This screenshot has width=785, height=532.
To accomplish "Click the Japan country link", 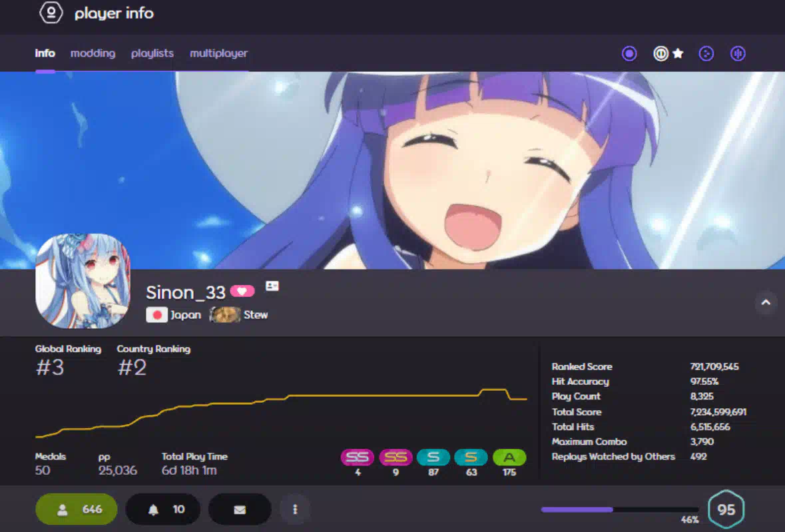I will coord(186,315).
